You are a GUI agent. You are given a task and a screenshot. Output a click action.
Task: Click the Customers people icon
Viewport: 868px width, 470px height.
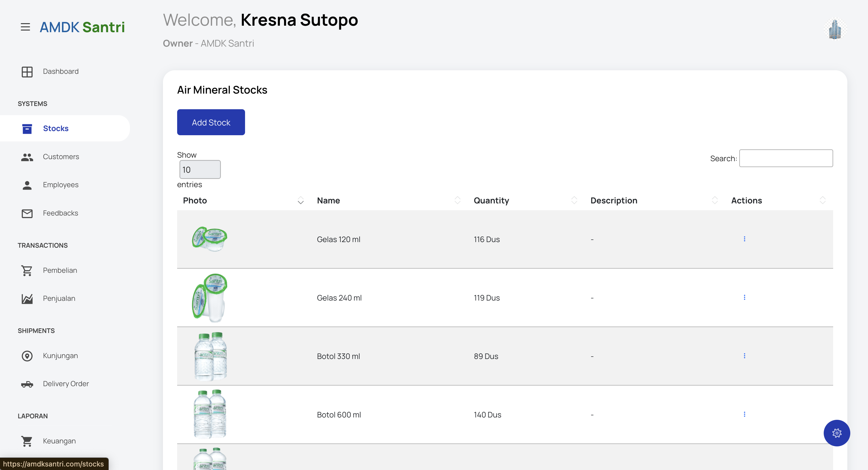27,157
